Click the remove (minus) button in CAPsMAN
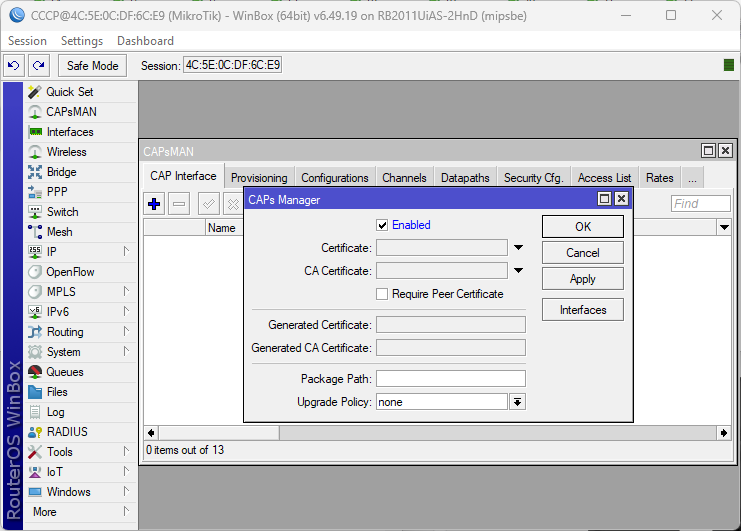The width and height of the screenshot is (741, 531). (179, 204)
